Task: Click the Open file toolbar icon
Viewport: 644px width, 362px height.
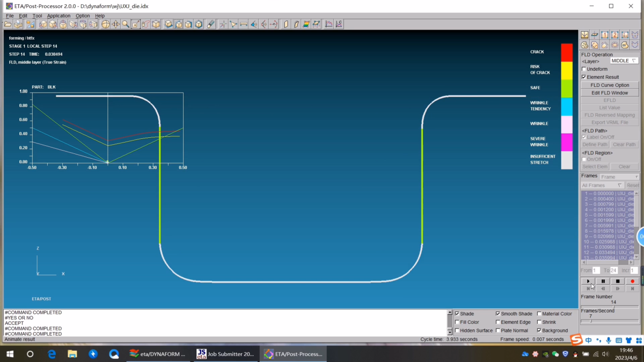Action: (x=7, y=24)
